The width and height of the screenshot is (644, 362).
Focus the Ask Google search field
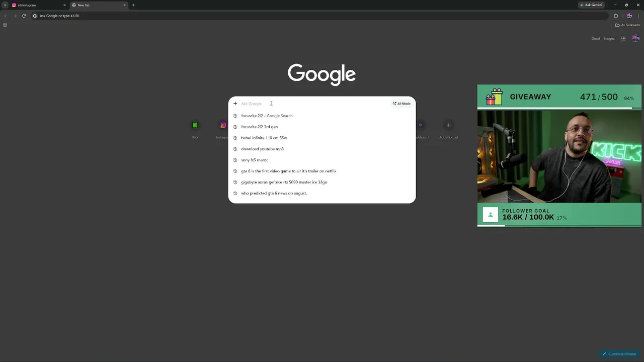tap(314, 104)
